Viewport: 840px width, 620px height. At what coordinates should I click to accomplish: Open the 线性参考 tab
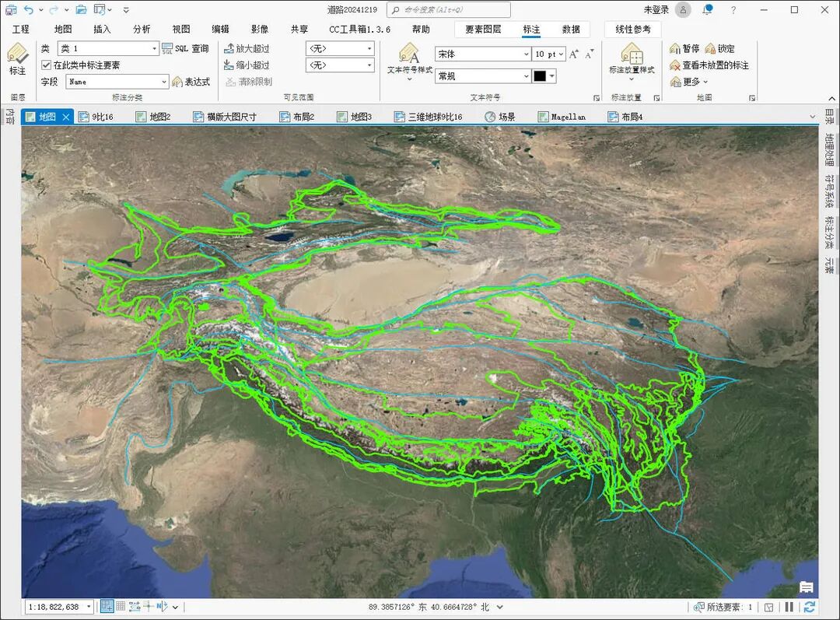click(632, 29)
